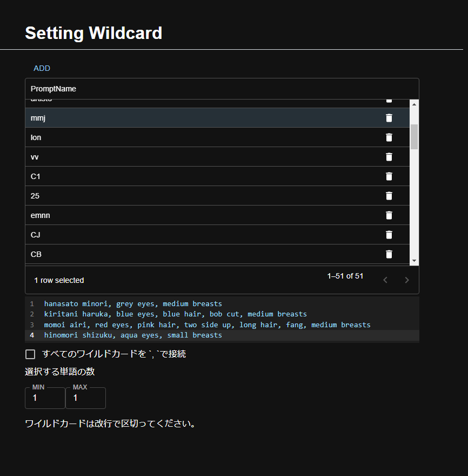This screenshot has height=476, width=468.
Task: Click trash icon for vv row
Action: point(389,157)
